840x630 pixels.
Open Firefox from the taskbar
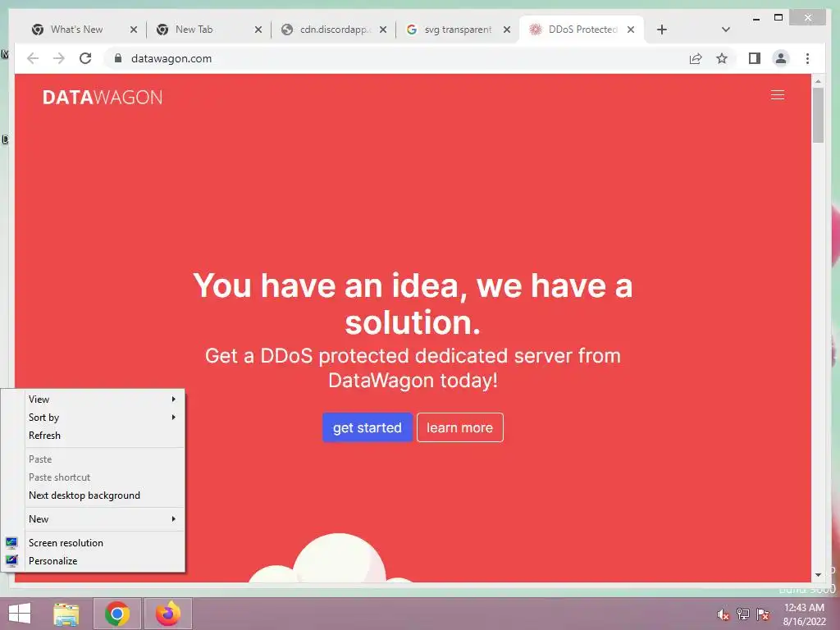[168, 614]
